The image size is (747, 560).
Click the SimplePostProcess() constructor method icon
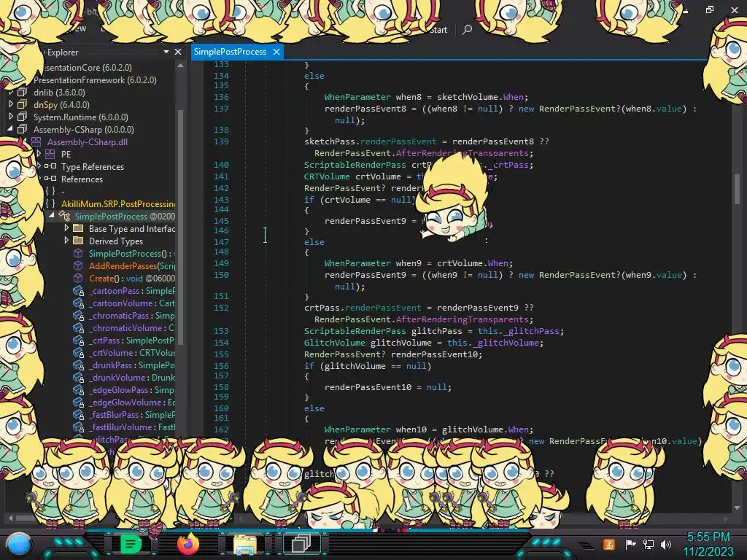(78, 253)
